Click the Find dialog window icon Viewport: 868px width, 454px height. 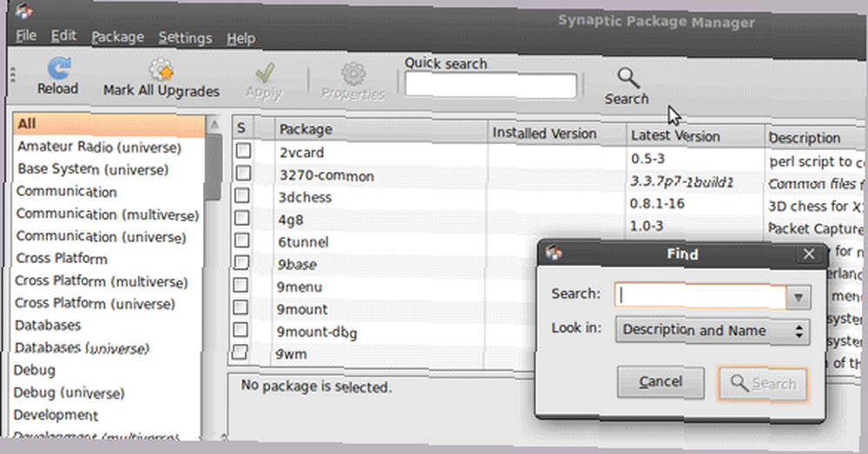[554, 253]
